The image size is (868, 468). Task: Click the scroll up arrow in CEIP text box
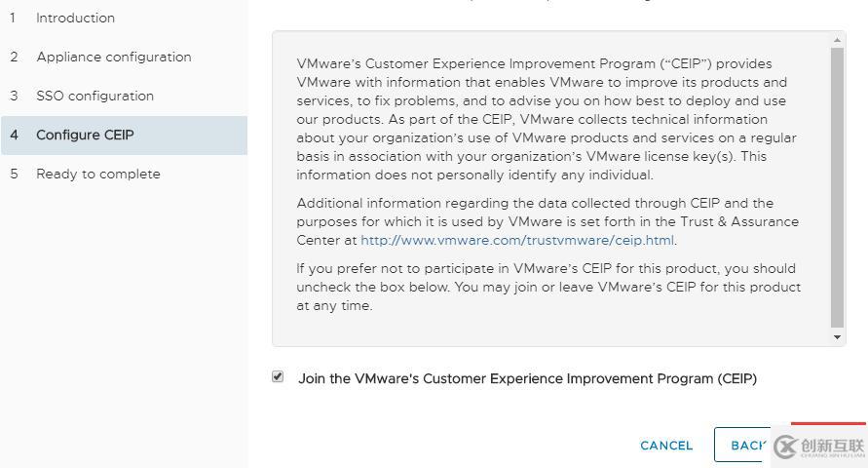pos(837,40)
